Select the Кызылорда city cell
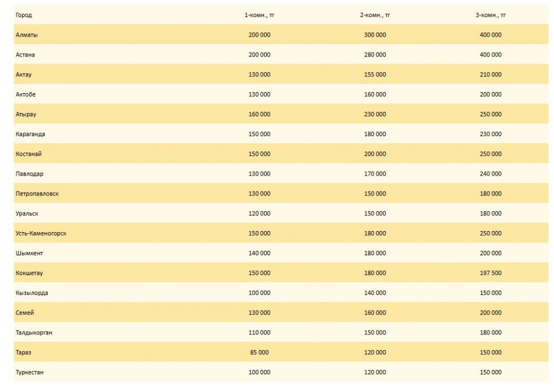This screenshot has width=554, height=392. coord(32,293)
